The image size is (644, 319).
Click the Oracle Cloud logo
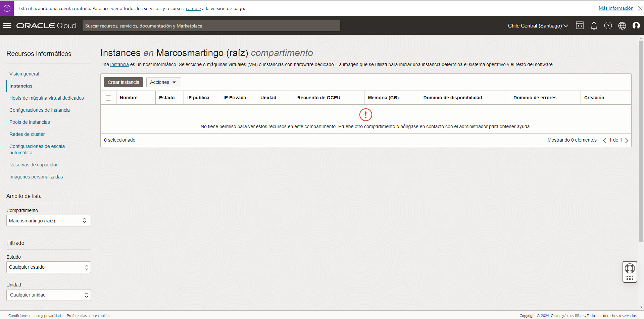[x=46, y=25]
